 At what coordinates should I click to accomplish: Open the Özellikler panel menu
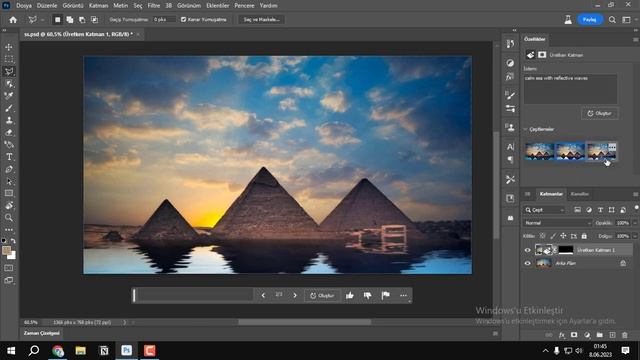point(636,40)
